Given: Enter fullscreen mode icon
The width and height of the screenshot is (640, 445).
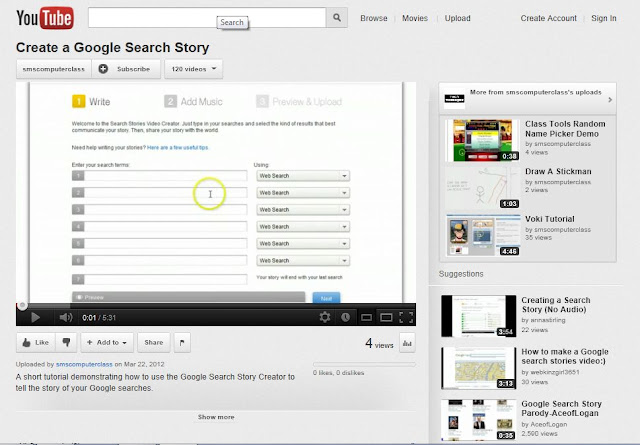Looking at the screenshot, I should 406,317.
